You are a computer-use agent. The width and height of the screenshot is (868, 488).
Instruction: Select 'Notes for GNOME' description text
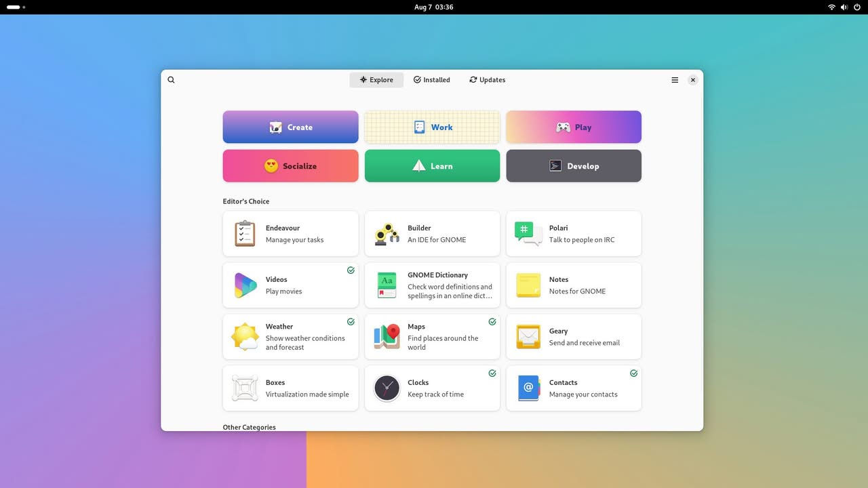578,291
